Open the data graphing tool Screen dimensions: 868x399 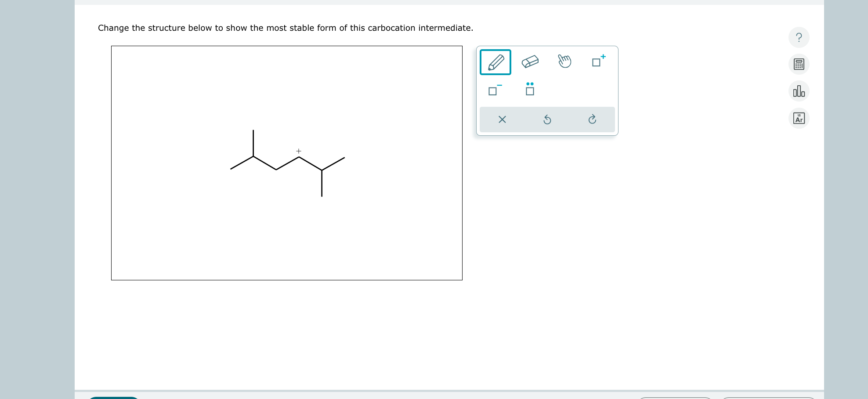[799, 91]
